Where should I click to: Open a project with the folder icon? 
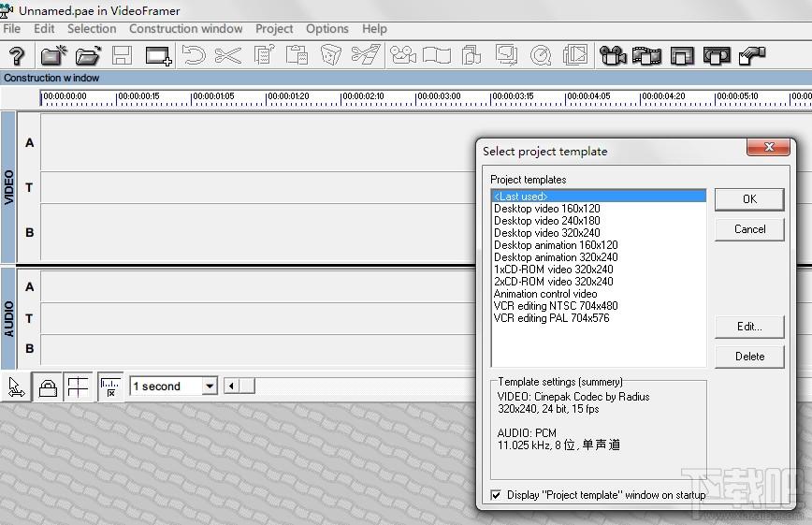tap(88, 55)
